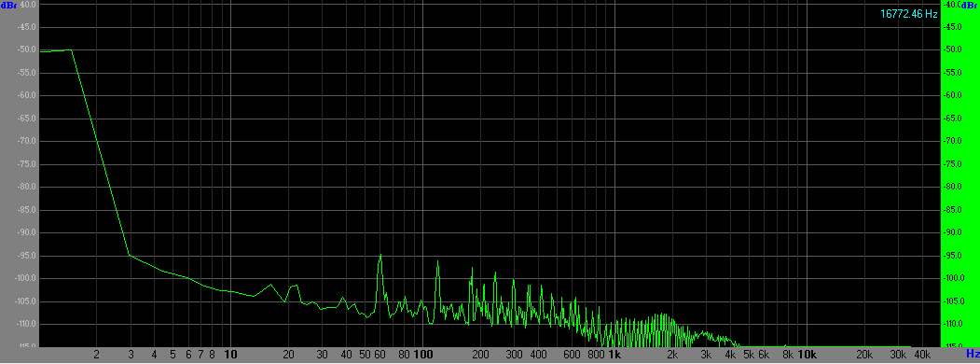The height and width of the screenshot is (364, 980).
Task: Click the 40k frequency axis label
Action: point(922,355)
